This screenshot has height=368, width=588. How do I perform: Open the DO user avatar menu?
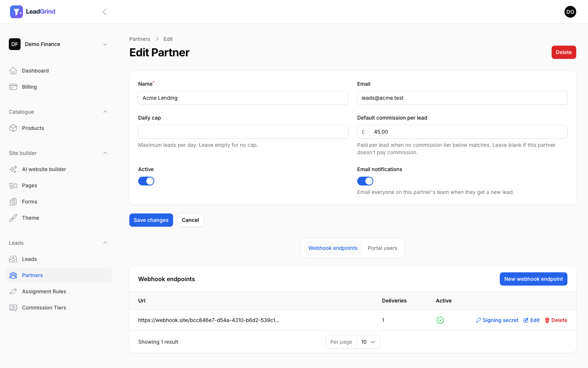point(570,12)
